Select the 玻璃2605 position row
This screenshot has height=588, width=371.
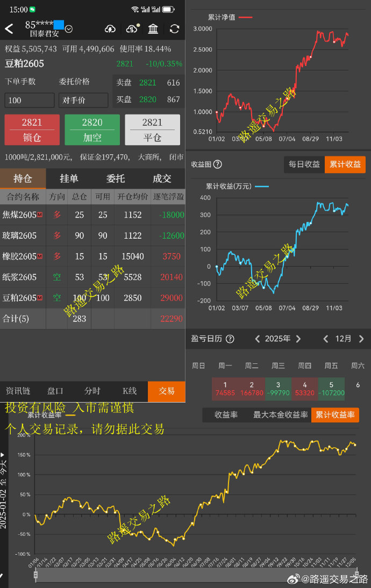(92, 235)
